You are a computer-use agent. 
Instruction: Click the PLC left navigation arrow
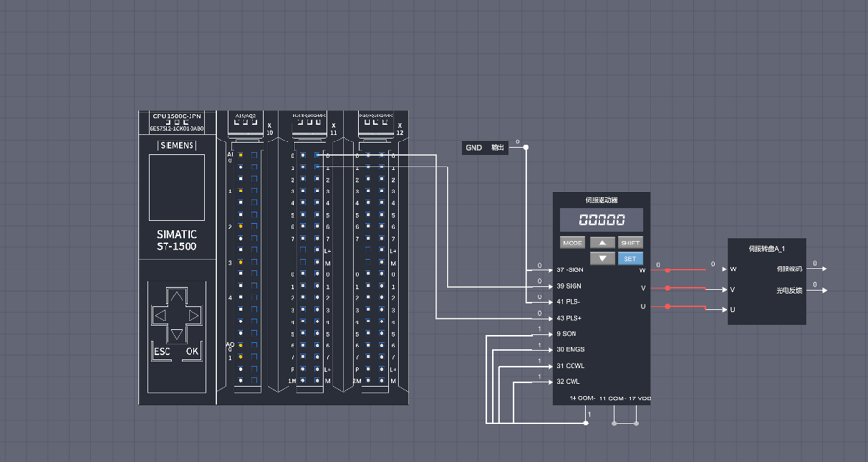coord(160,315)
